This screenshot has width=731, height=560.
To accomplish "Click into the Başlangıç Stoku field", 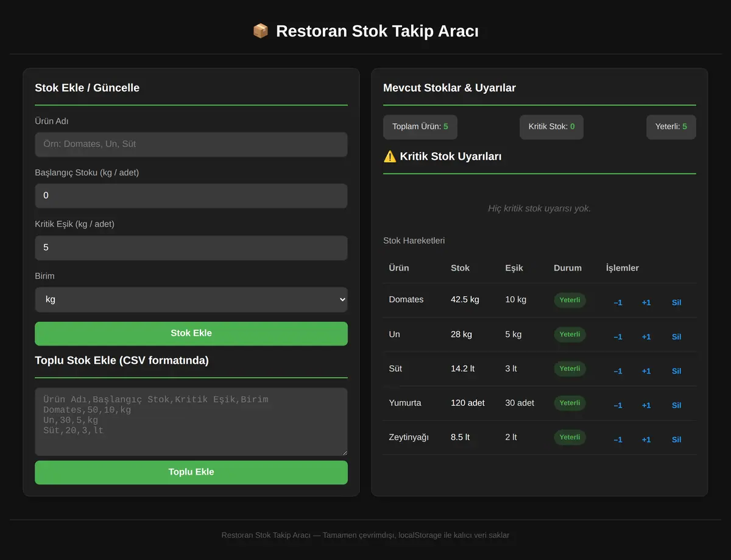I will point(191,196).
